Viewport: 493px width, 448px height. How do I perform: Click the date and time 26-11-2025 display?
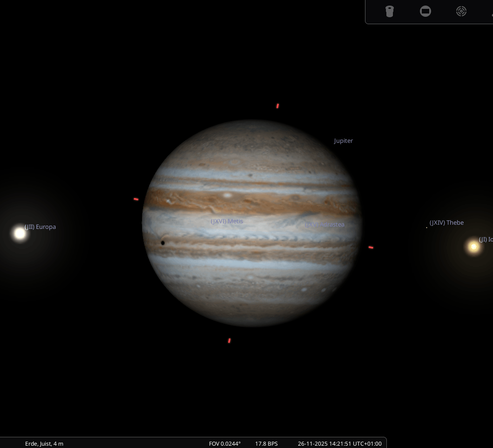tap(339, 443)
